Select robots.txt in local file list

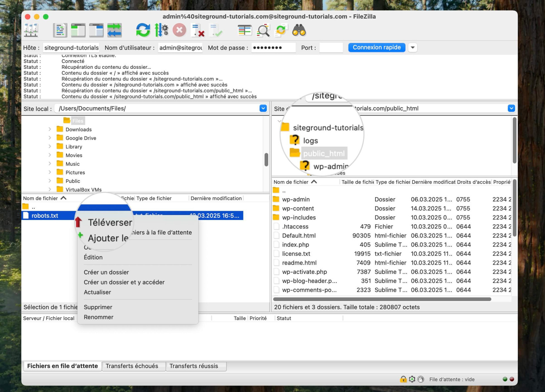click(45, 216)
